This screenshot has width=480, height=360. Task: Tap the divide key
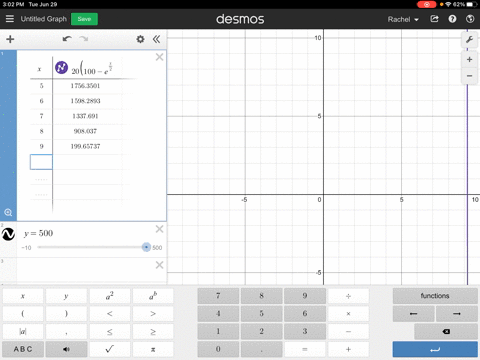(x=348, y=296)
